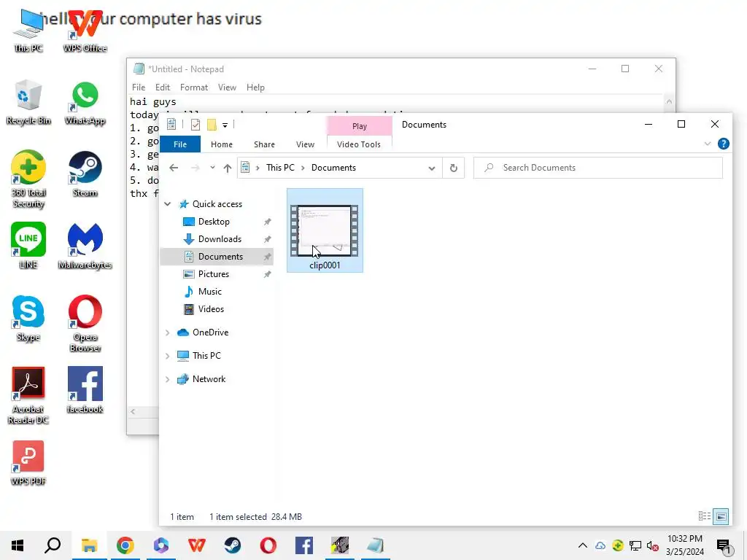747x560 pixels.
Task: Go back in File Explorer
Action: coord(174,168)
